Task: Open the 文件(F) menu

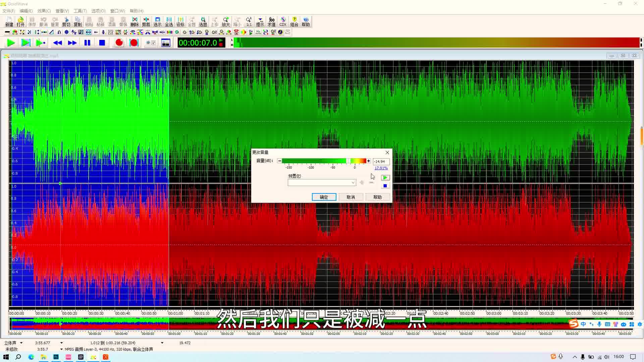Action: [x=8, y=11]
